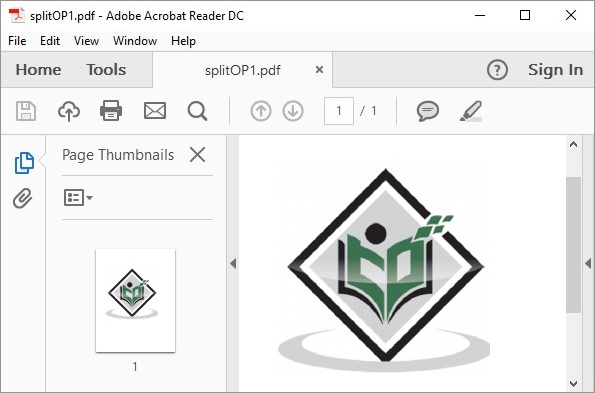The image size is (595, 393).
Task: Open the Find text magnifier icon
Action: pyautogui.click(x=197, y=111)
